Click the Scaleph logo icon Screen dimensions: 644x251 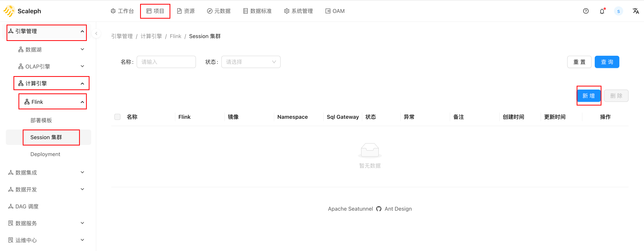click(9, 11)
